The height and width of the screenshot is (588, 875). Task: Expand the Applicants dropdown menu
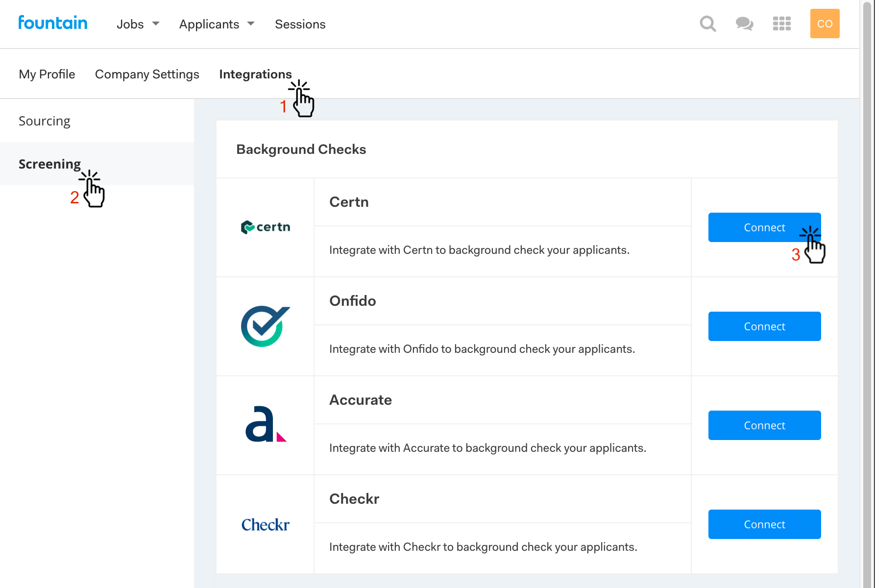217,24
